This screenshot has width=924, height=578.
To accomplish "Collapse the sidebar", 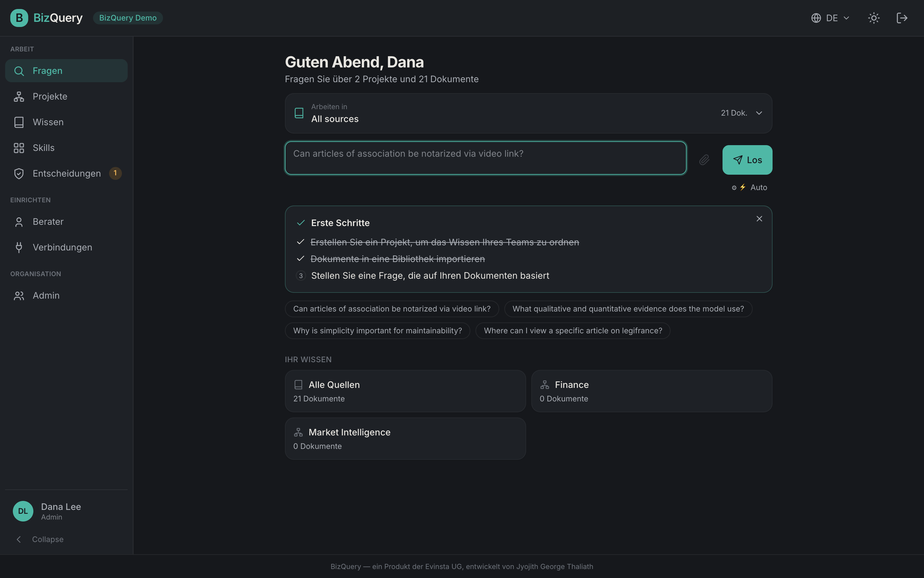I will point(40,539).
